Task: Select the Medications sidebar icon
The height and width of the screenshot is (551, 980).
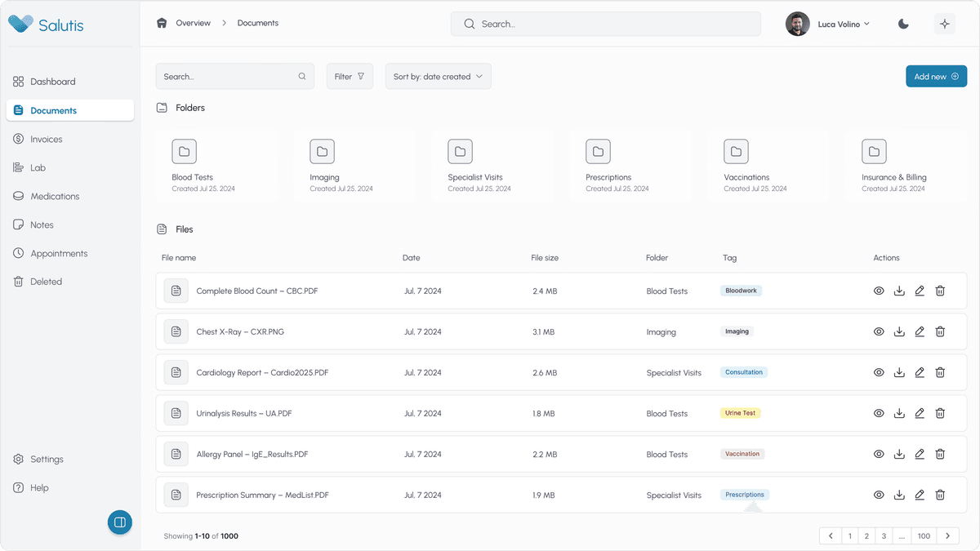Action: tap(18, 196)
